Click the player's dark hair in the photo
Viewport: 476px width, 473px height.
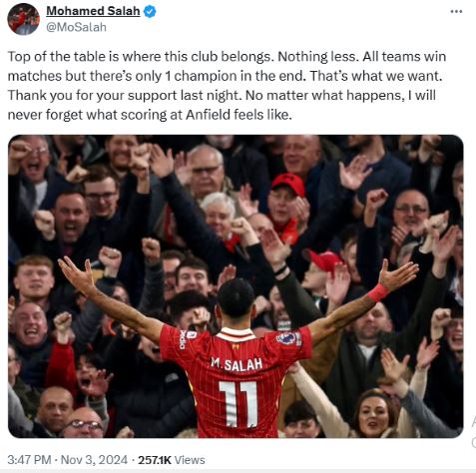(237, 297)
